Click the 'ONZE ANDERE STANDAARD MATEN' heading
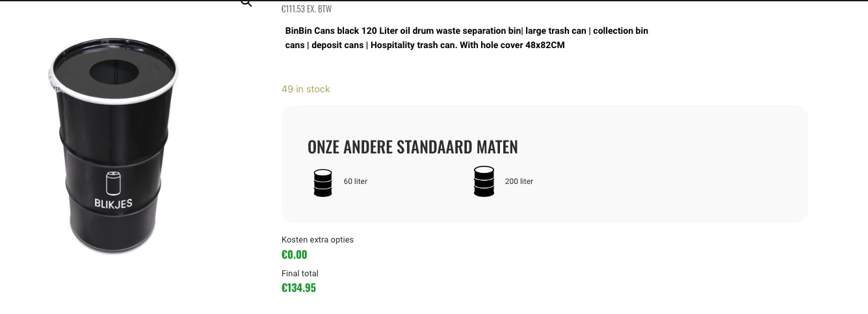The image size is (868, 314). (413, 147)
